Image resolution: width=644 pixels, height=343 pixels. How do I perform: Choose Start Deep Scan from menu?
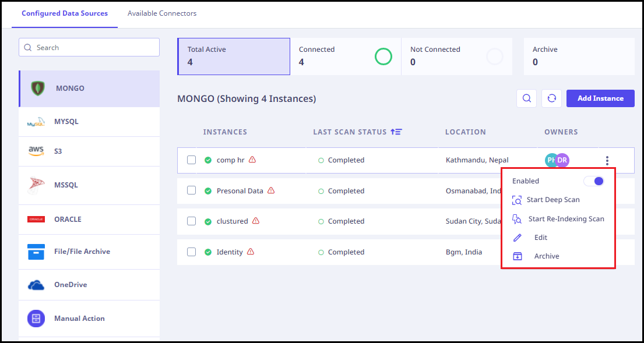[553, 200]
